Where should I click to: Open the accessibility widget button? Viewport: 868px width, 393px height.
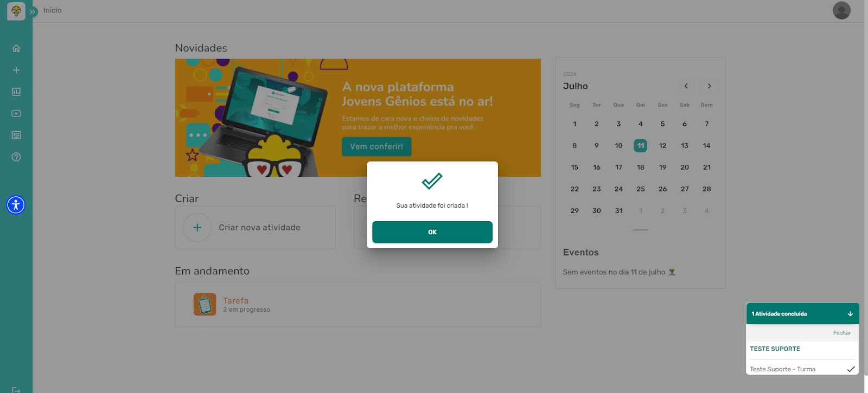point(16,205)
